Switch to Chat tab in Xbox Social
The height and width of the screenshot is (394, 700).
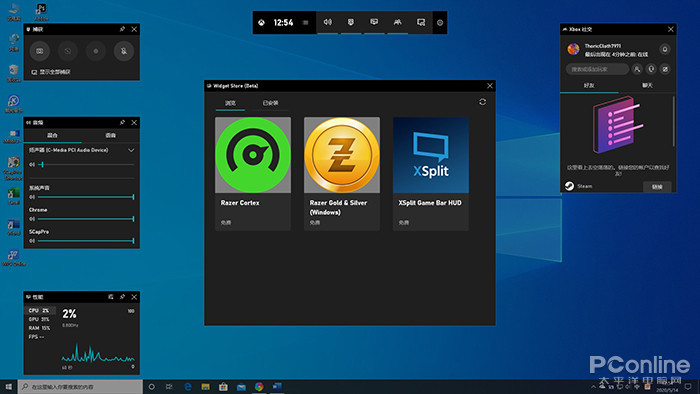coord(647,86)
